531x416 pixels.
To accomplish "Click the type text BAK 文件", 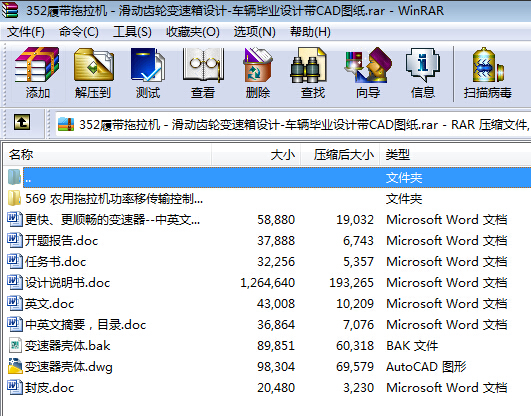I will coord(412,346).
